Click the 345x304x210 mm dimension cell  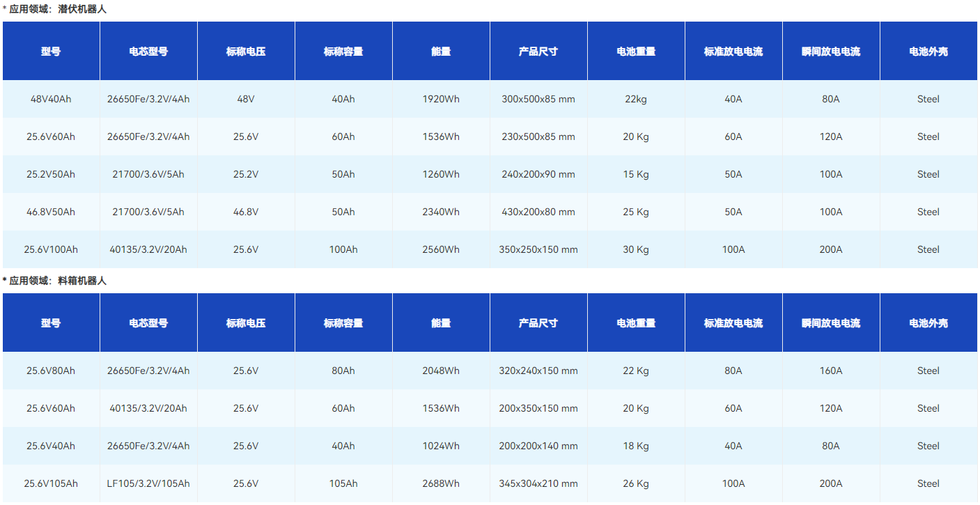click(x=538, y=483)
